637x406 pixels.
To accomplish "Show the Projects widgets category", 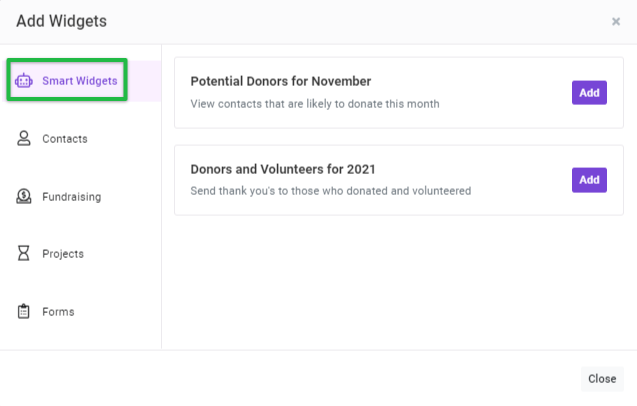I will pos(80,254).
